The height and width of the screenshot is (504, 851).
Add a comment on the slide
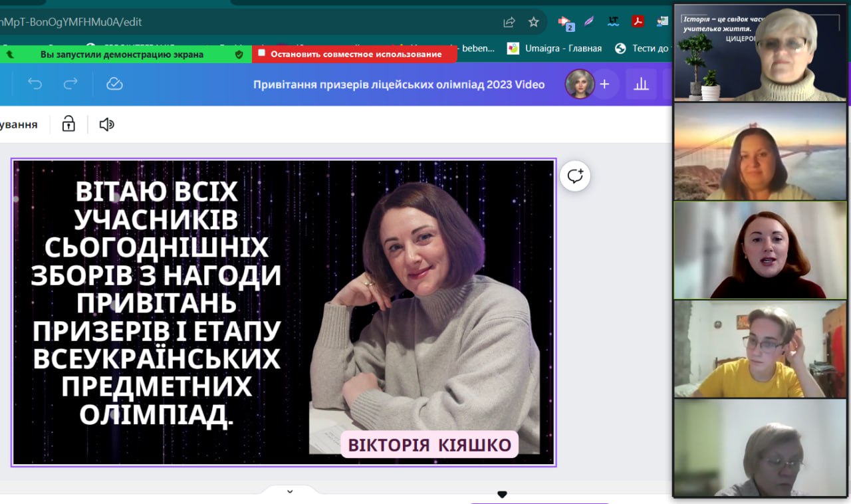pos(574,176)
